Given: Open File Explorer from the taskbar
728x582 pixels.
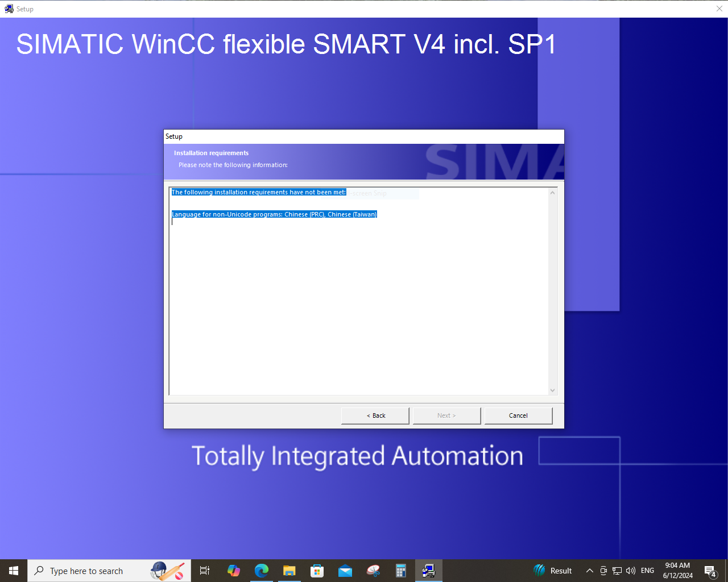Looking at the screenshot, I should point(289,571).
